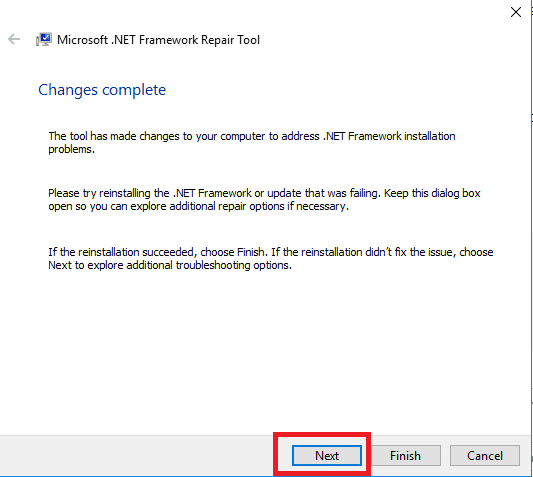
Task: Click the red highlight border around Next
Action: click(322, 435)
